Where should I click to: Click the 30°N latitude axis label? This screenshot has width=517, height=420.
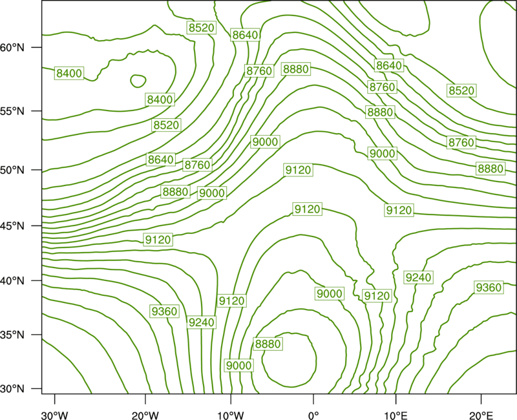12,389
